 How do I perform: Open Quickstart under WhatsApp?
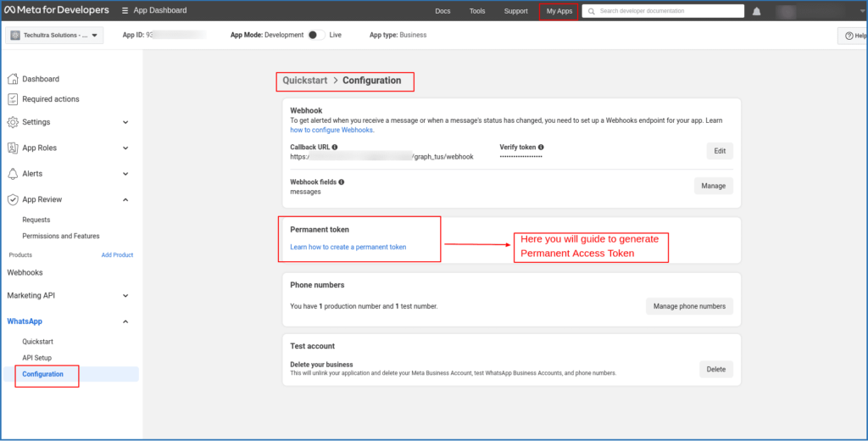[37, 342]
